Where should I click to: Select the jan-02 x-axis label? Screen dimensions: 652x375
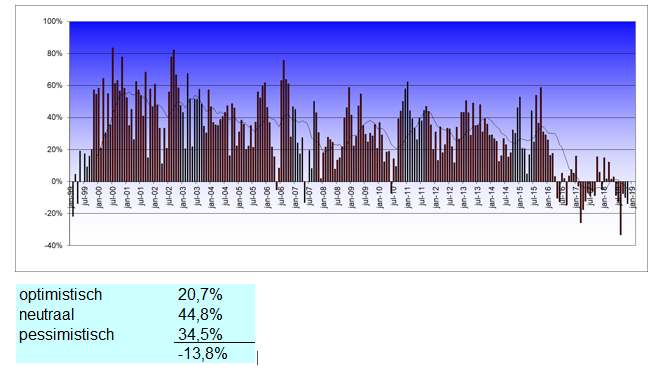[155, 197]
